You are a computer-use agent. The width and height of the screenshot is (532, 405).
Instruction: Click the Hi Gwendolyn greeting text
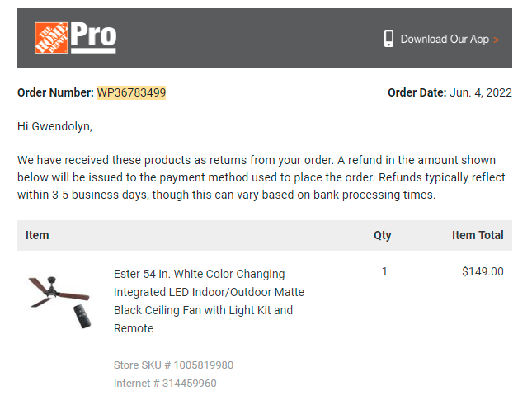(x=54, y=126)
